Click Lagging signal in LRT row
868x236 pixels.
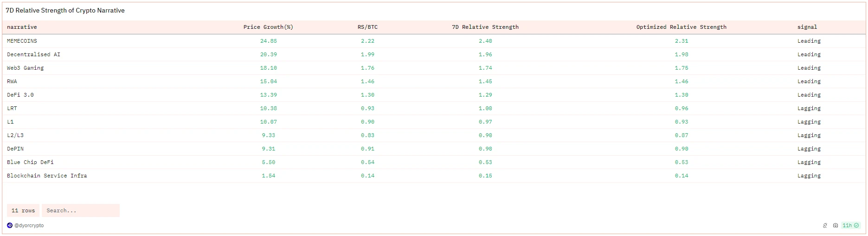click(x=809, y=108)
